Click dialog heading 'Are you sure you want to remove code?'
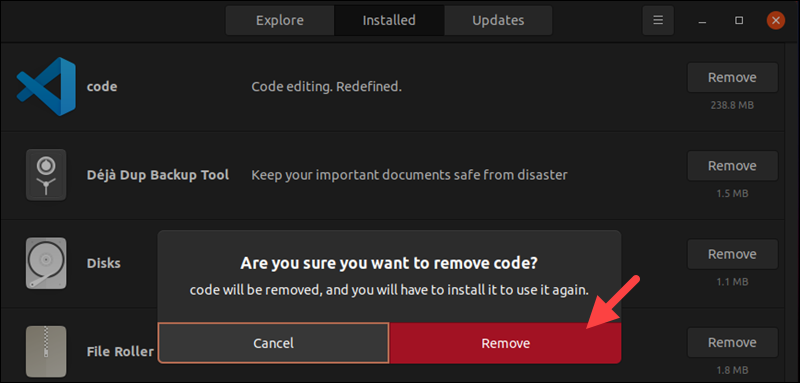 click(x=389, y=264)
